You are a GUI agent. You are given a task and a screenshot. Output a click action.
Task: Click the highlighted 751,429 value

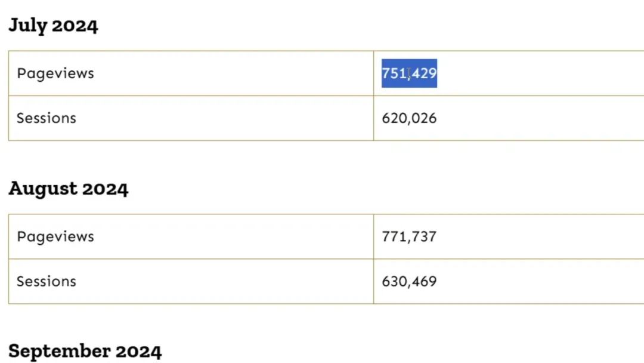[409, 73]
